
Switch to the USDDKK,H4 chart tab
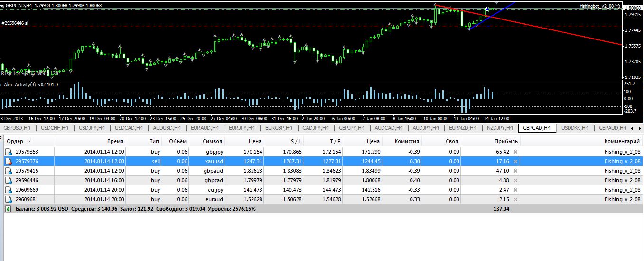[575, 128]
